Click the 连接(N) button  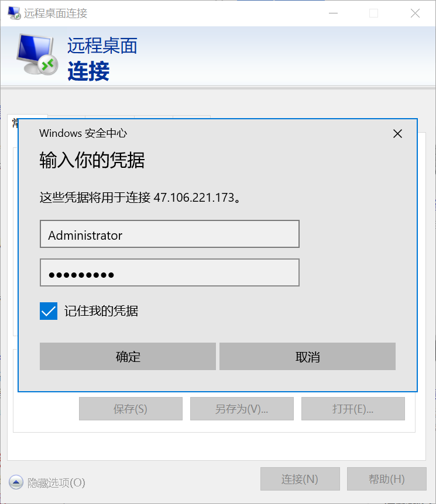tap(300, 479)
